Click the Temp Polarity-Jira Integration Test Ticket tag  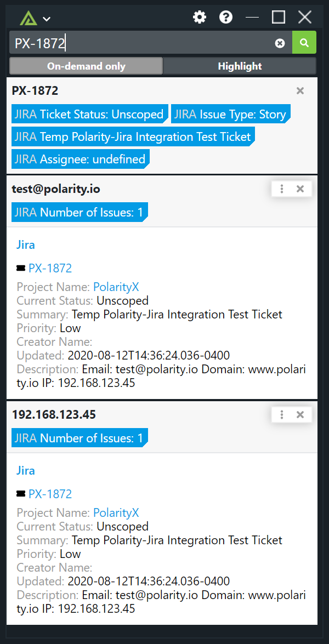(133, 136)
